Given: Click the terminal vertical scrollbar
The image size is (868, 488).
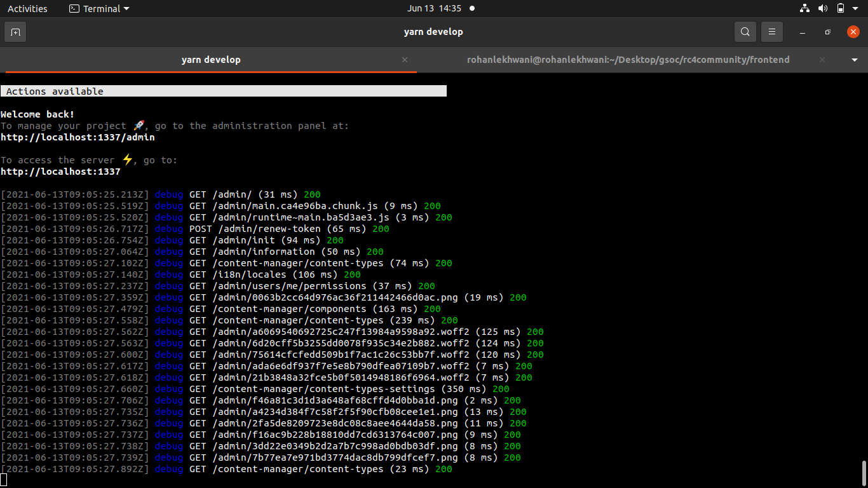Looking at the screenshot, I should (x=864, y=472).
